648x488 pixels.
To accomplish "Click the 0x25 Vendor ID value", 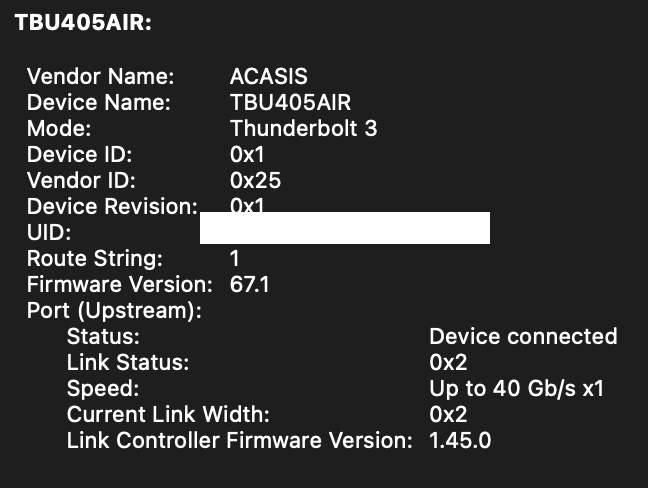I will 255,181.
